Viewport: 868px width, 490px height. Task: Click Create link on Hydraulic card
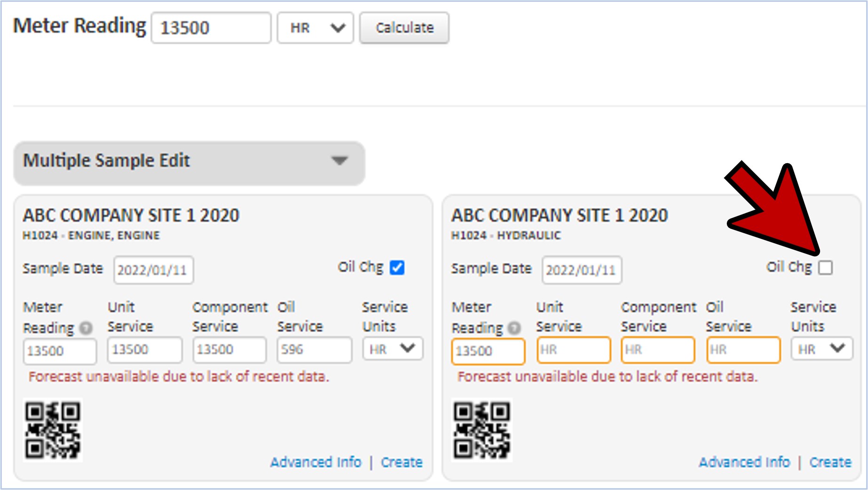pyautogui.click(x=830, y=462)
